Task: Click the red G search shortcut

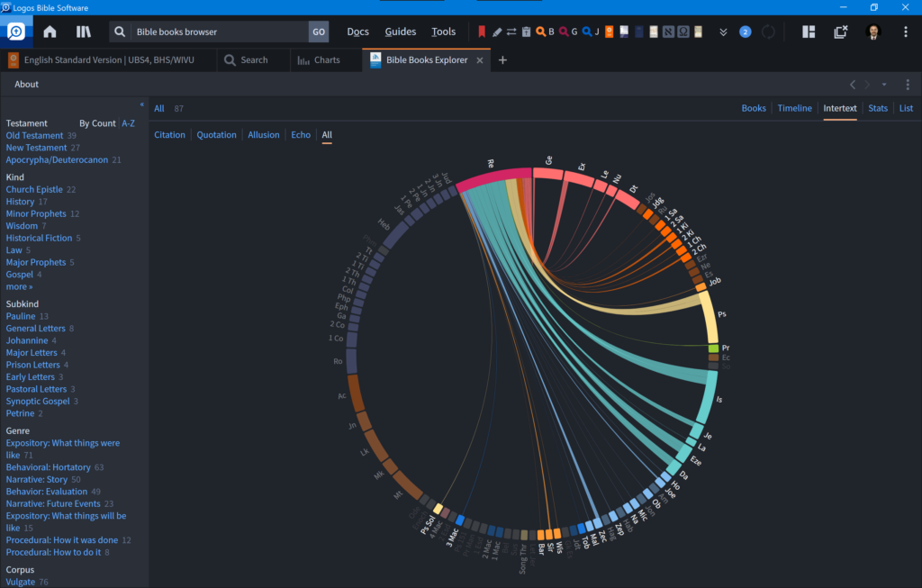Action: (568, 32)
